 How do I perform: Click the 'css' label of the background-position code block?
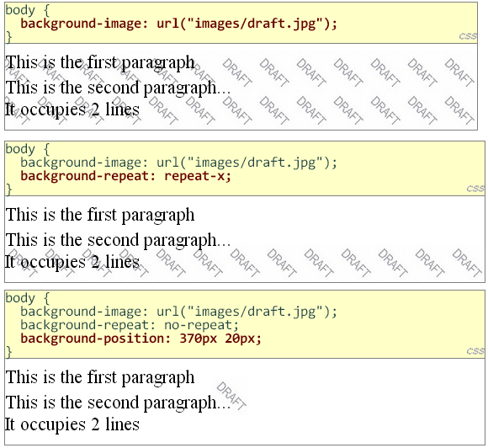pos(475,351)
